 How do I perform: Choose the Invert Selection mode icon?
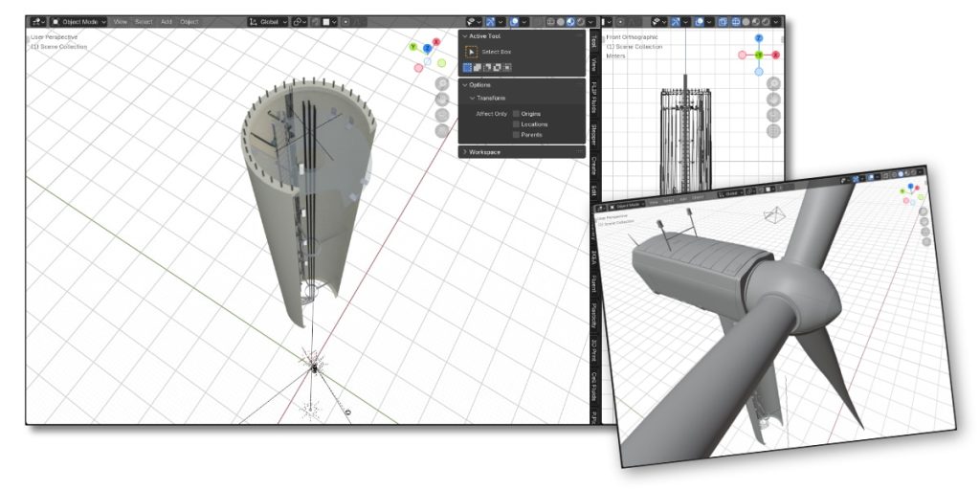pyautogui.click(x=497, y=68)
